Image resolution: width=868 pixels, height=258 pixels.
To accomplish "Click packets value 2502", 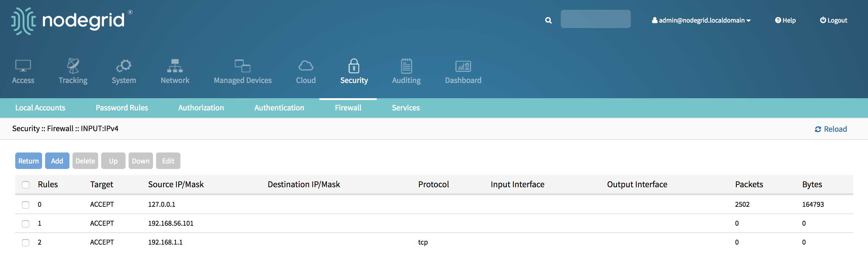I will (x=742, y=204).
